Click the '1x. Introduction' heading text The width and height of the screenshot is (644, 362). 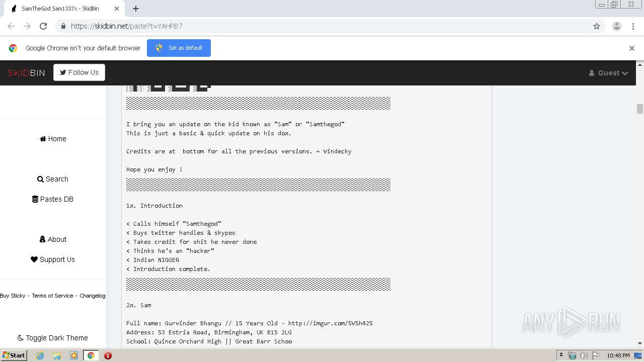pyautogui.click(x=154, y=206)
